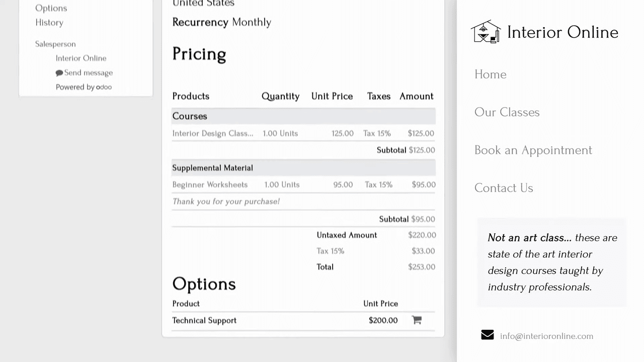Jump to Options section in sidebar

coord(51,8)
